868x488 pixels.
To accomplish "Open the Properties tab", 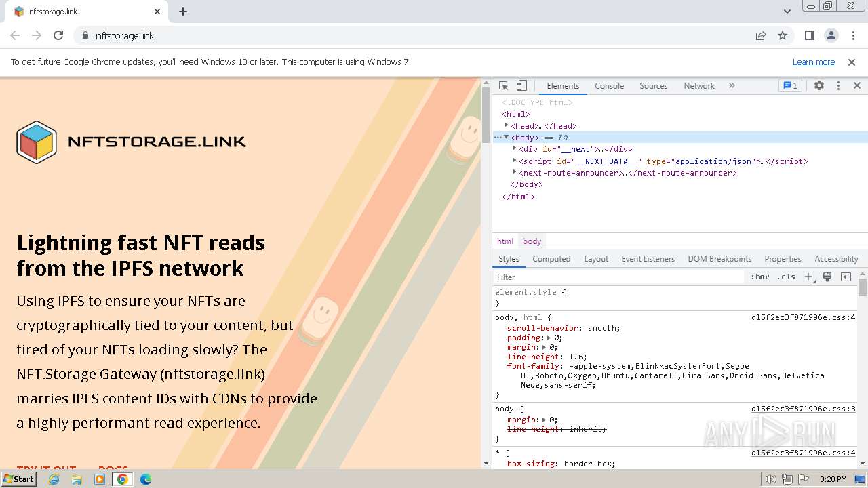I will [783, 259].
